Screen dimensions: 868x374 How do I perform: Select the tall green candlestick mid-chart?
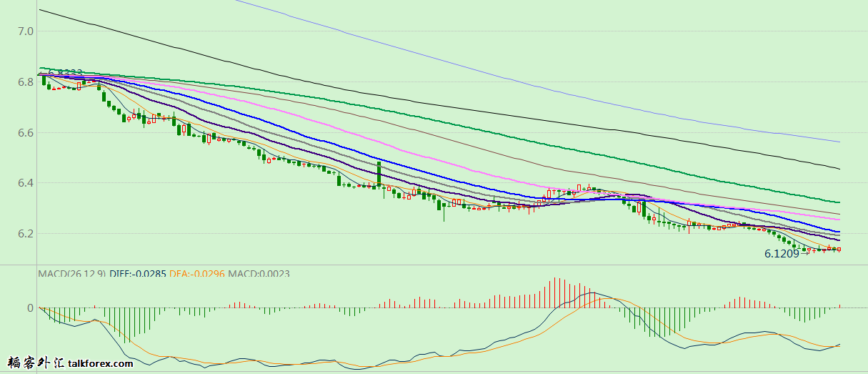click(379, 174)
